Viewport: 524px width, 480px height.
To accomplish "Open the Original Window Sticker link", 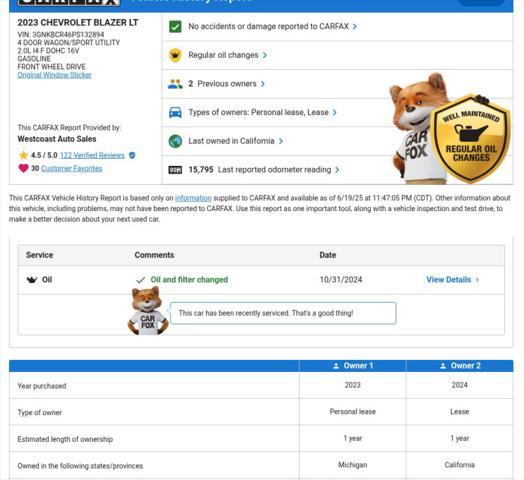I will coord(54,75).
